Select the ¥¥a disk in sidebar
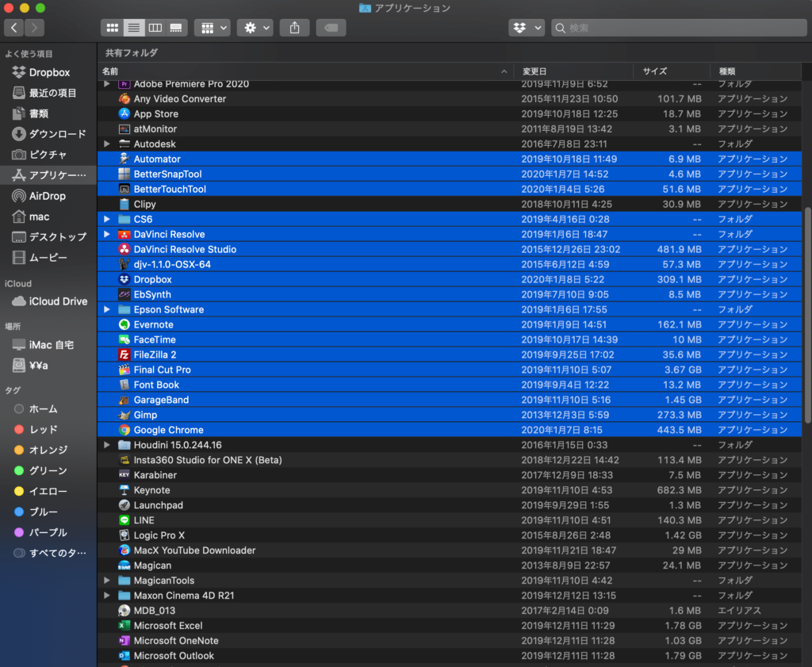Screen dimensions: 812x667 click(48, 366)
